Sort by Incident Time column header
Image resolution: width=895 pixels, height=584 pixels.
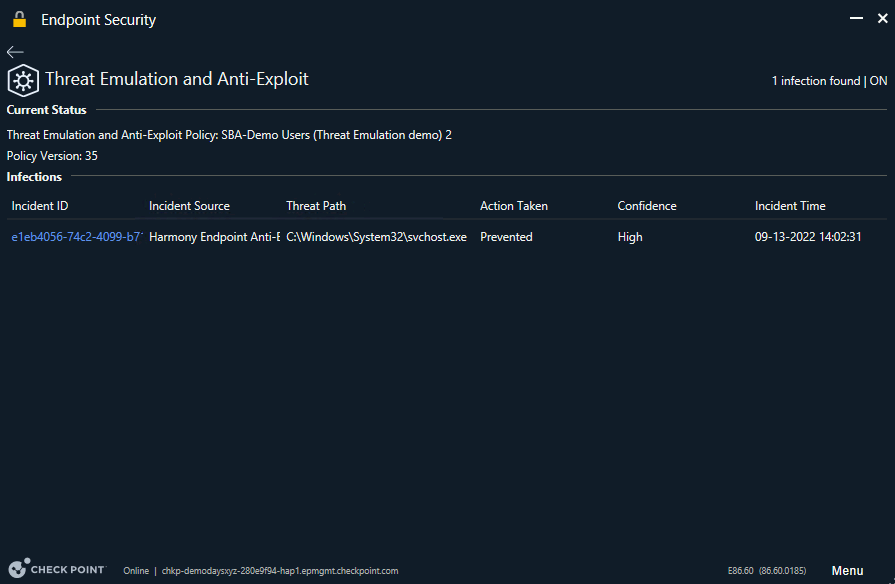(x=790, y=206)
